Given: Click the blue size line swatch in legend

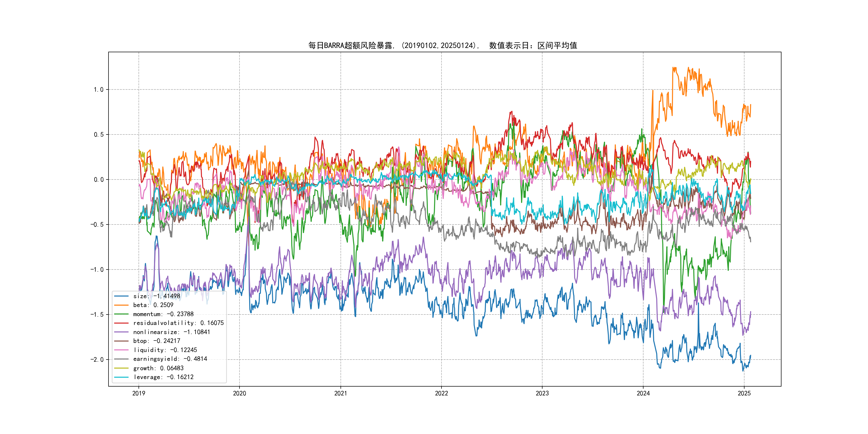Looking at the screenshot, I should click(121, 296).
